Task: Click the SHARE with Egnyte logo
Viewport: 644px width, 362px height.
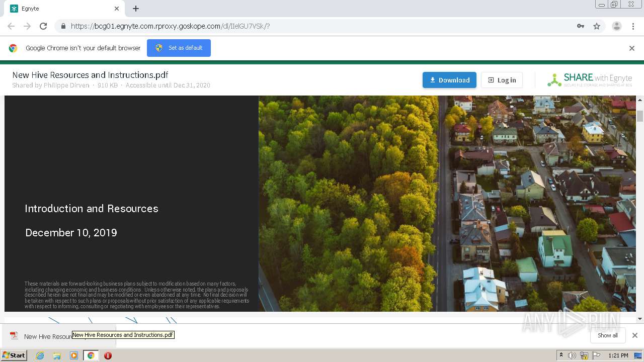Action: [x=590, y=80]
